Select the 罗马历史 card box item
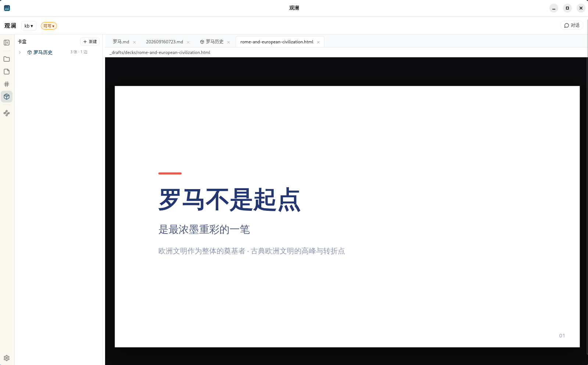Image resolution: width=588 pixels, height=365 pixels. (x=43, y=53)
